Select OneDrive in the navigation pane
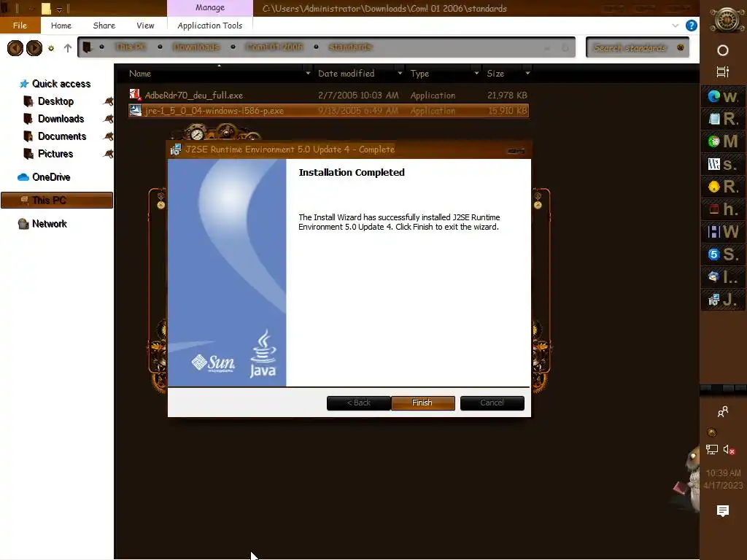This screenshot has height=560, width=747. 51,177
